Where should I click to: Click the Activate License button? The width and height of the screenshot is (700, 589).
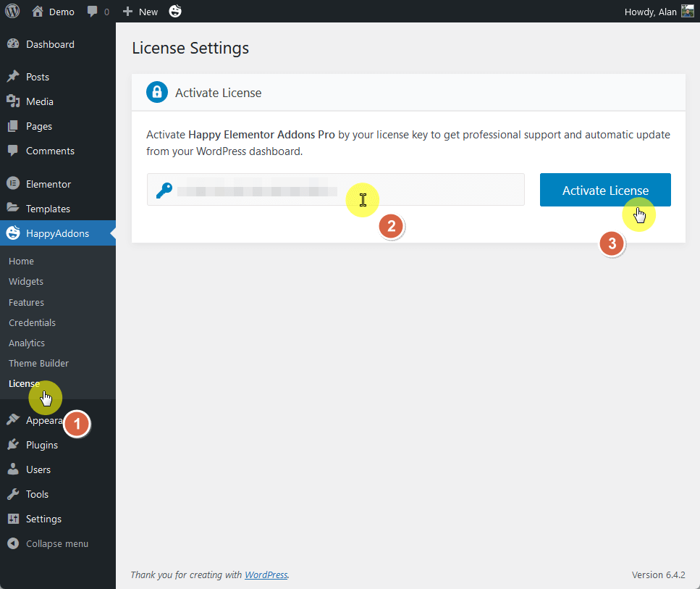pyautogui.click(x=605, y=190)
